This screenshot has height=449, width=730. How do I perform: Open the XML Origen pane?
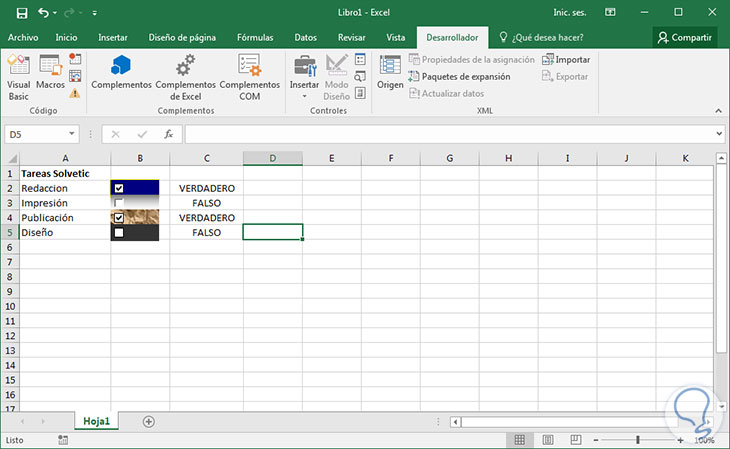click(x=390, y=72)
